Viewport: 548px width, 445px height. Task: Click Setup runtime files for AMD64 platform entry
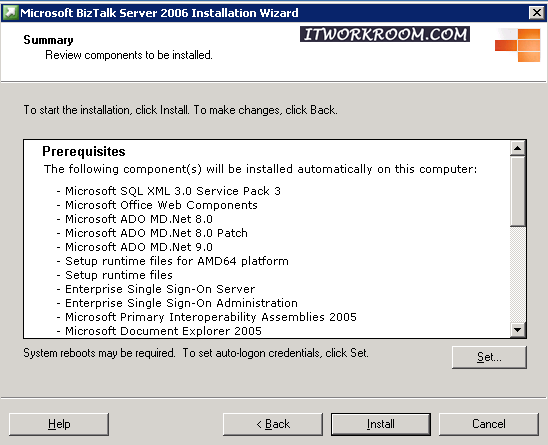(177, 261)
